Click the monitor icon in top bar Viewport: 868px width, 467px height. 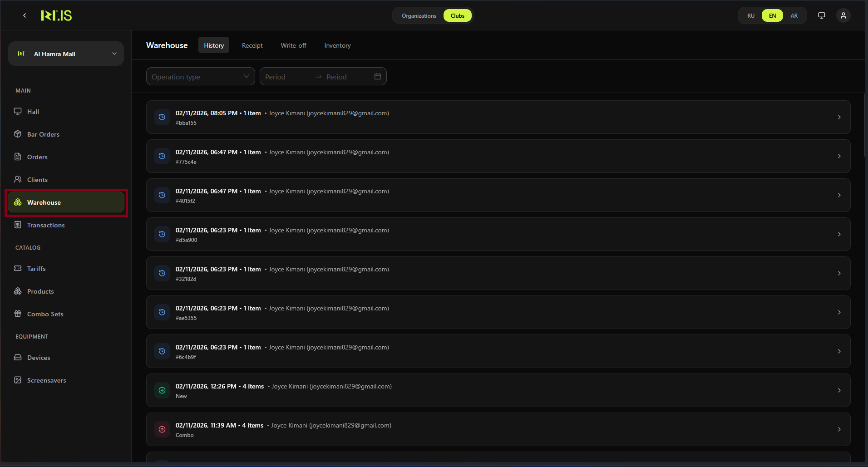tap(821, 15)
